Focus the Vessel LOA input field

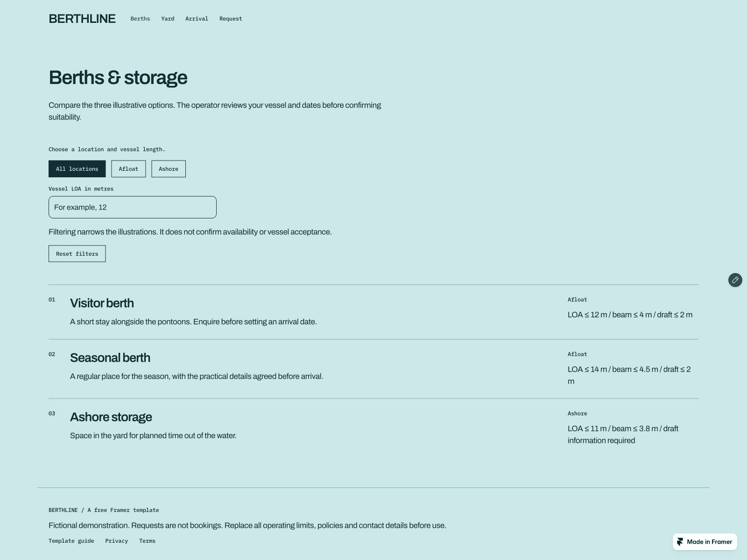(x=133, y=207)
